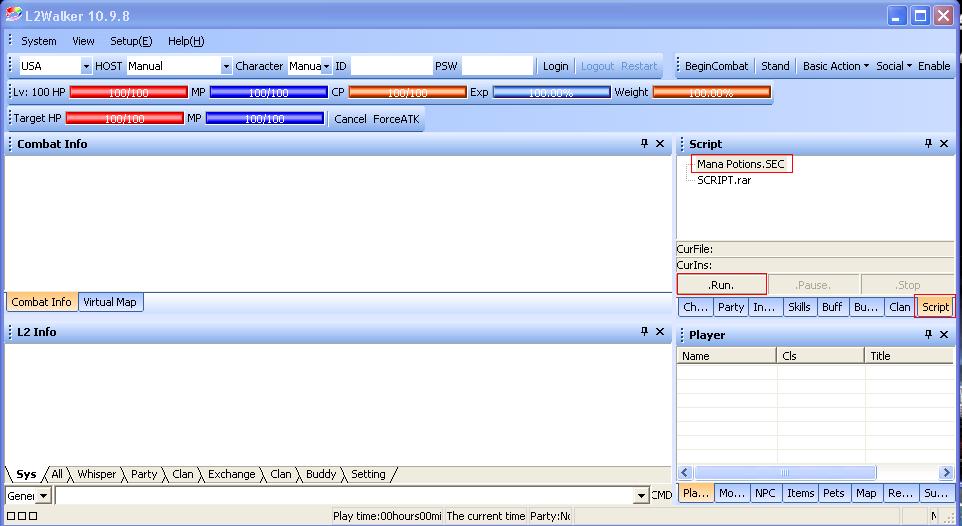Click BeginCombat in the toolbar
Screen dimensions: 962x526
[717, 66]
